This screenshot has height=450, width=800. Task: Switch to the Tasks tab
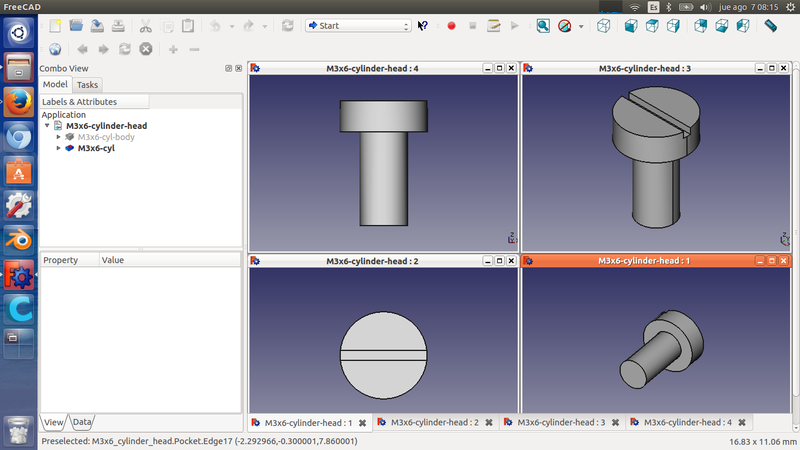click(x=87, y=85)
